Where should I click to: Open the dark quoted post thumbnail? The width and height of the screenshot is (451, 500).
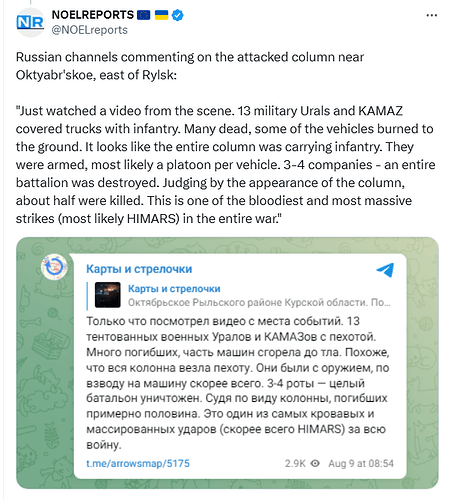108,295
